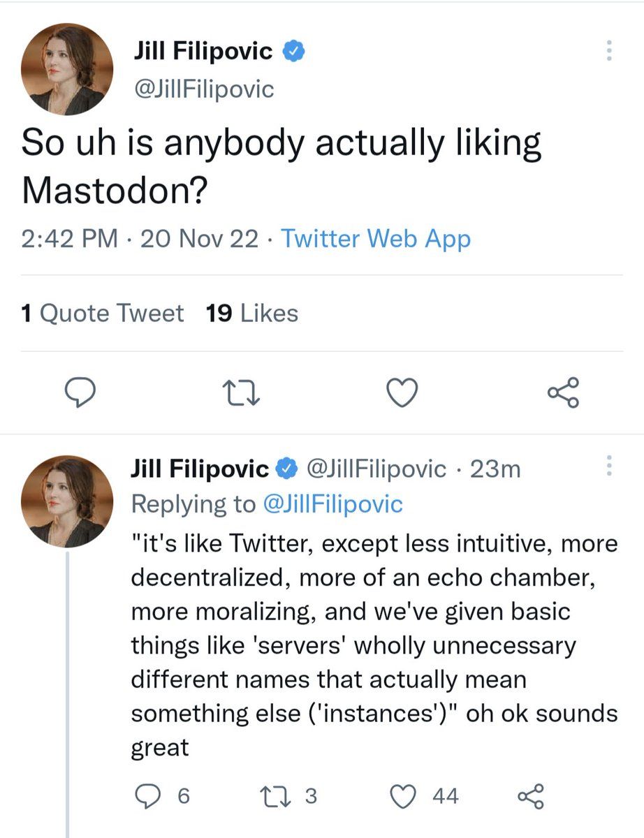Image resolution: width=644 pixels, height=838 pixels.
Task: View the 19 Likes list
Action: [252, 314]
